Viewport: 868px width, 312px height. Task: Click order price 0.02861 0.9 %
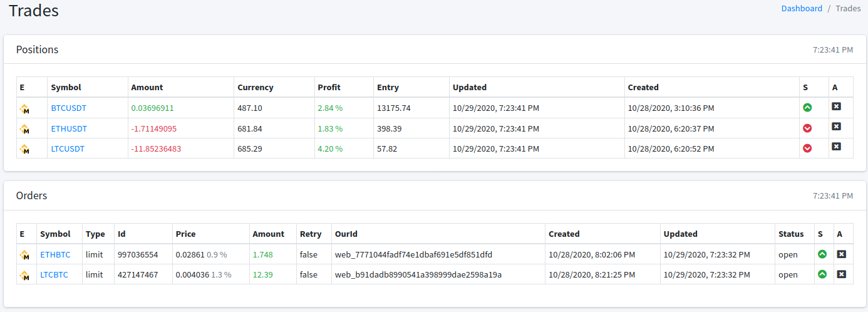pos(201,255)
